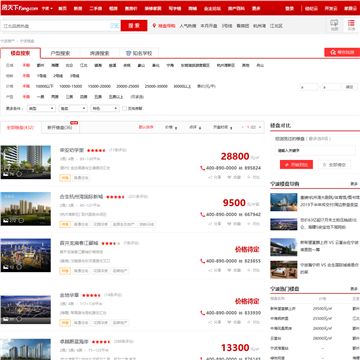This screenshot has height=360, width=360.
Task: Favorite the listing with phone 823855
Action: point(234,270)
